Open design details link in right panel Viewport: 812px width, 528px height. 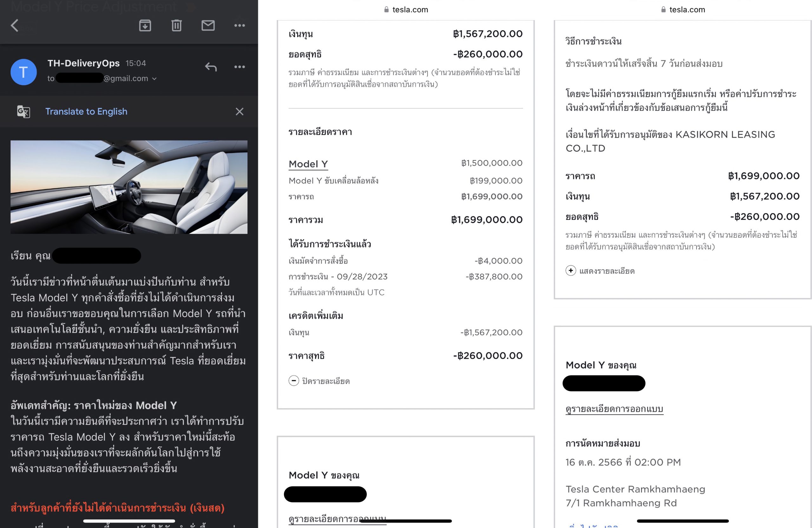[x=614, y=409]
